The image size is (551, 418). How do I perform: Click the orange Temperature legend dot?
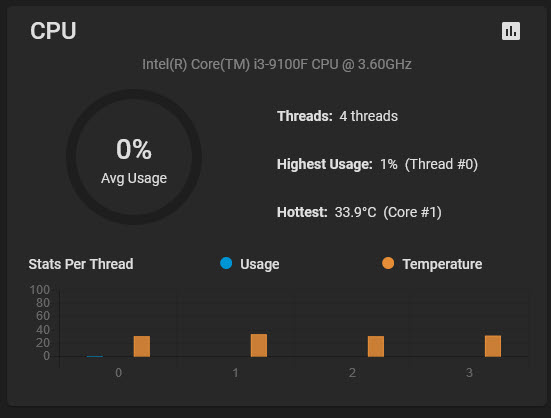click(388, 263)
